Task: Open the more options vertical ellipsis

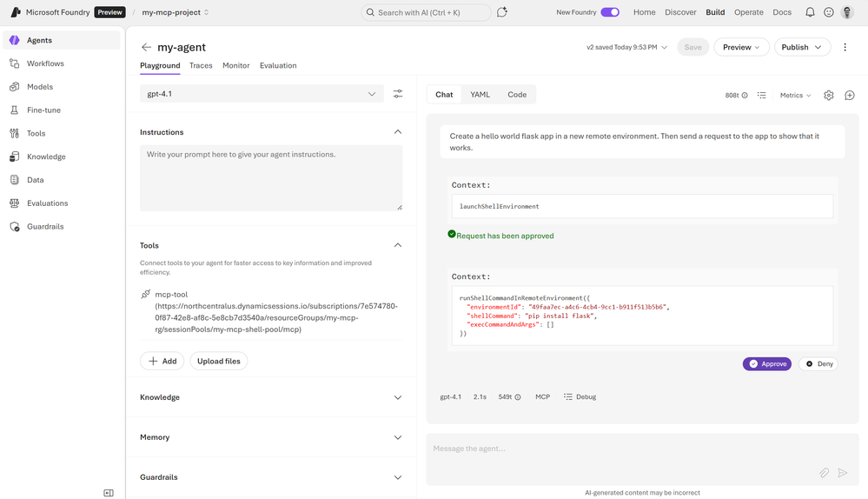Action: tap(845, 48)
